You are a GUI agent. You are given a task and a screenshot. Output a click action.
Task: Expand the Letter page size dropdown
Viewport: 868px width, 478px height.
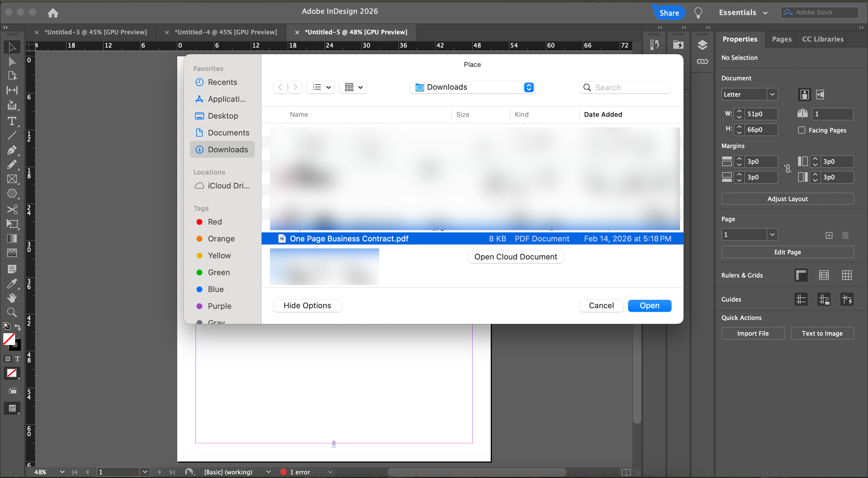click(772, 94)
